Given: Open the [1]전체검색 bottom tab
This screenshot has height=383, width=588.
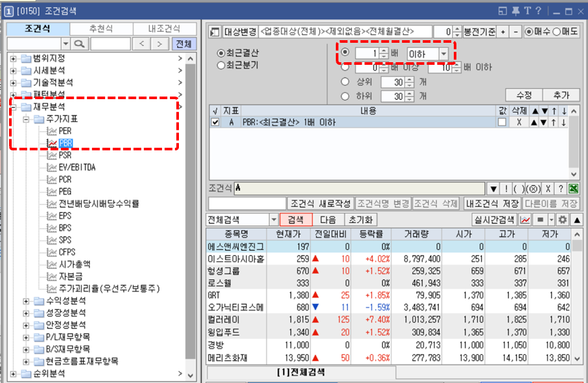Looking at the screenshot, I should pyautogui.click(x=301, y=372).
